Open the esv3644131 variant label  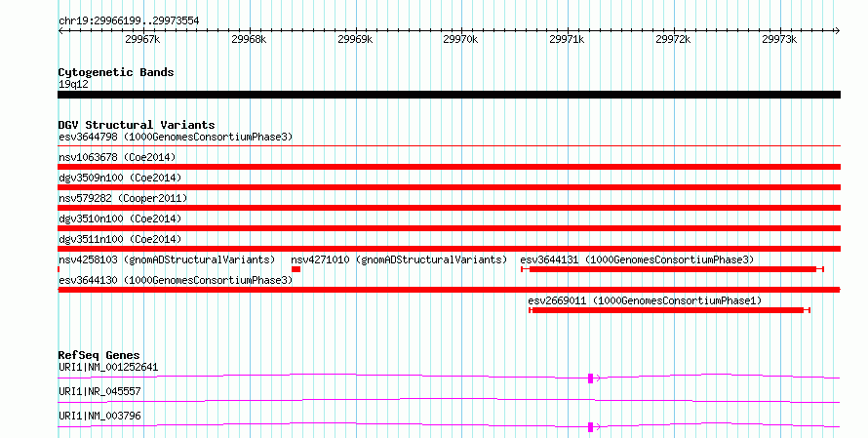637,259
